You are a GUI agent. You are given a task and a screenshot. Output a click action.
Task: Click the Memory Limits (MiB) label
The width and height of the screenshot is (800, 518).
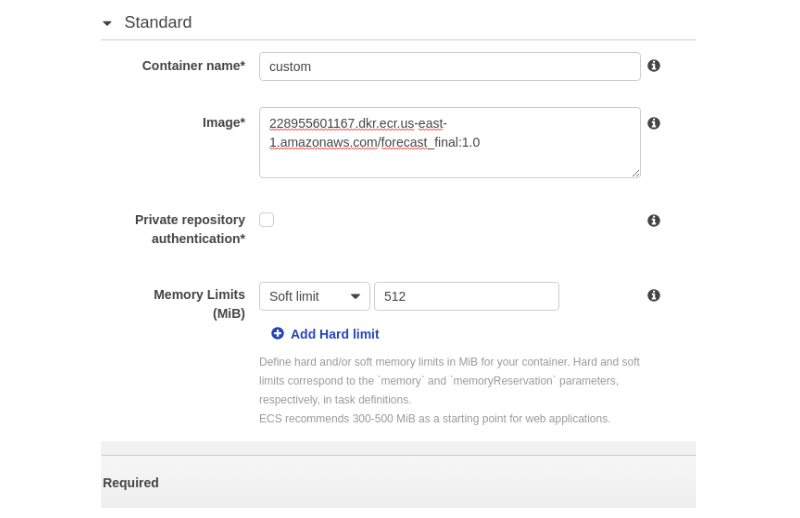199,304
